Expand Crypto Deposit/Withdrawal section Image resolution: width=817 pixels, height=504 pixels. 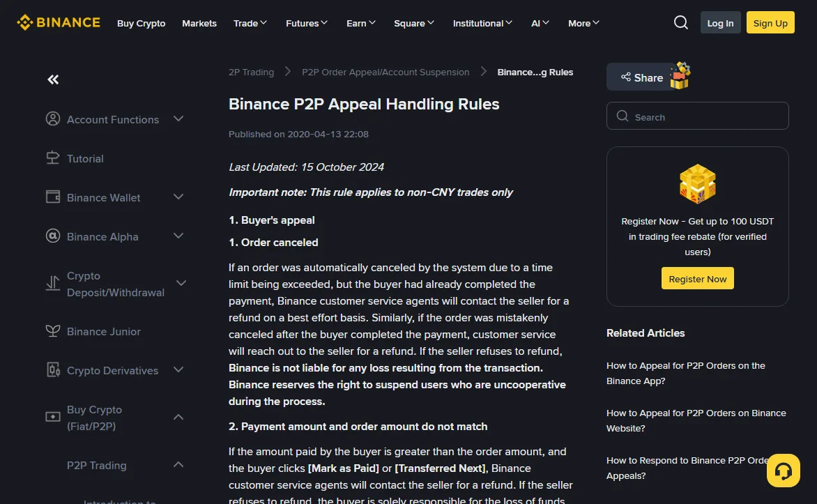181,283
